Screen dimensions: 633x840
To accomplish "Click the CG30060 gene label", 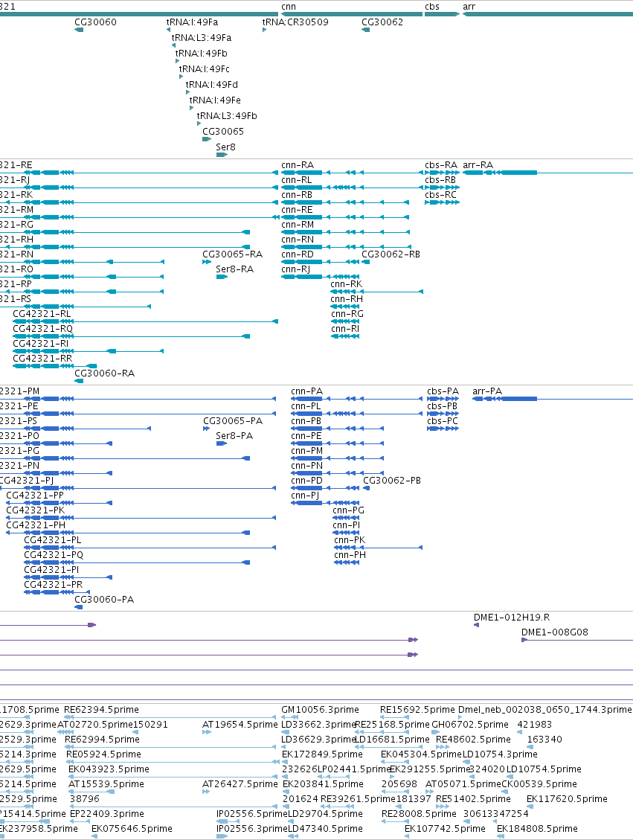I will (95, 22).
